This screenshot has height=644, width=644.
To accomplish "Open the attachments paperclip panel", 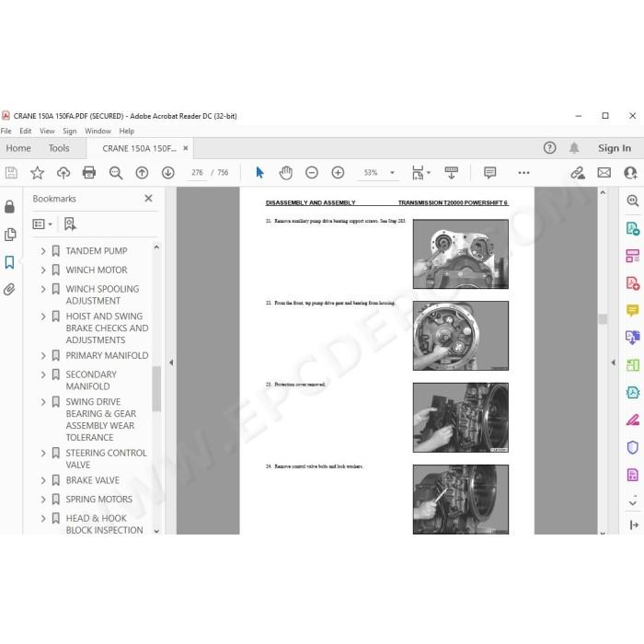I will (9, 290).
